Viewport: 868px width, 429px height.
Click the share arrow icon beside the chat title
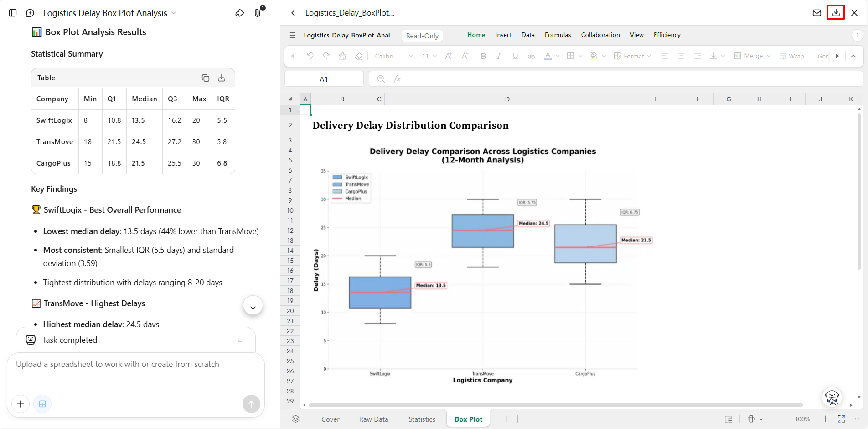tap(240, 13)
